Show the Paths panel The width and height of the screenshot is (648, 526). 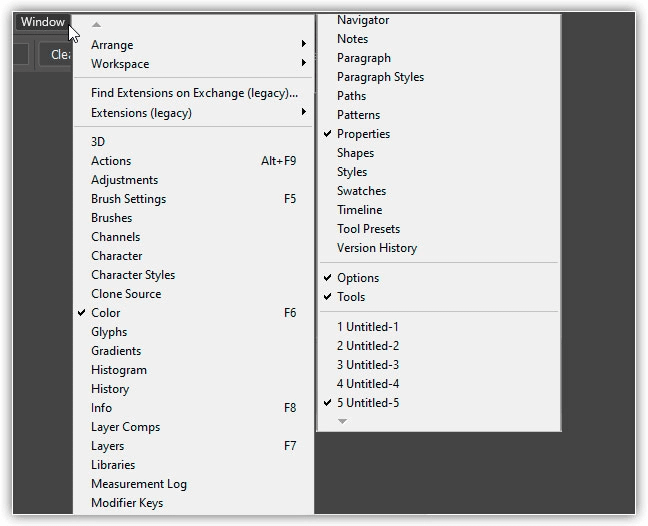439,96
